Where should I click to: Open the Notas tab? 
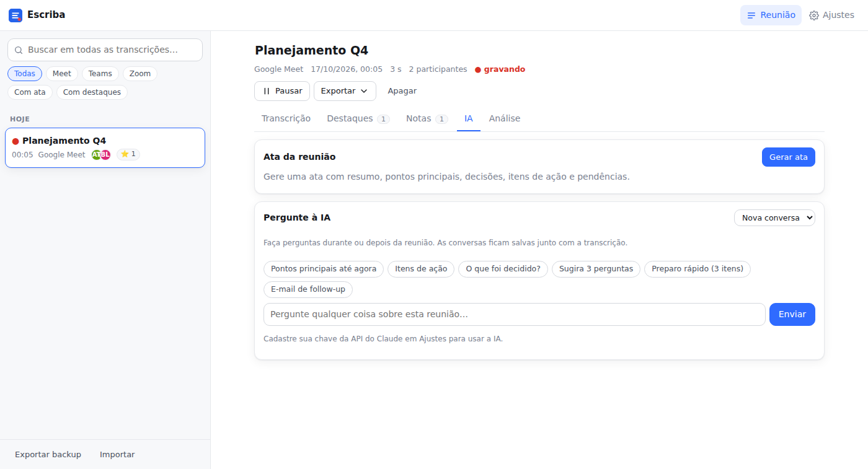tap(427, 118)
